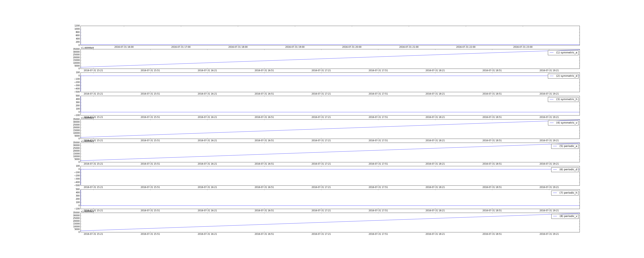Click the 800 y-axis tick on top plot
The width and height of the screenshot is (644, 258).
click(x=78, y=32)
